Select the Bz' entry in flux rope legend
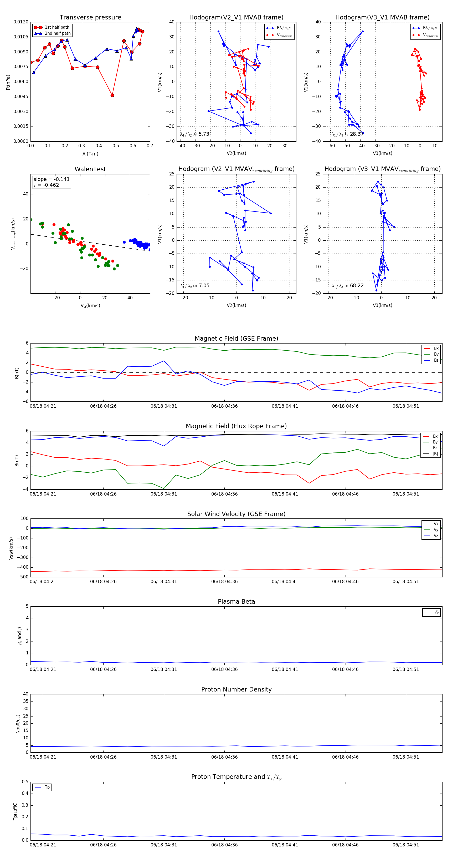 point(431,448)
